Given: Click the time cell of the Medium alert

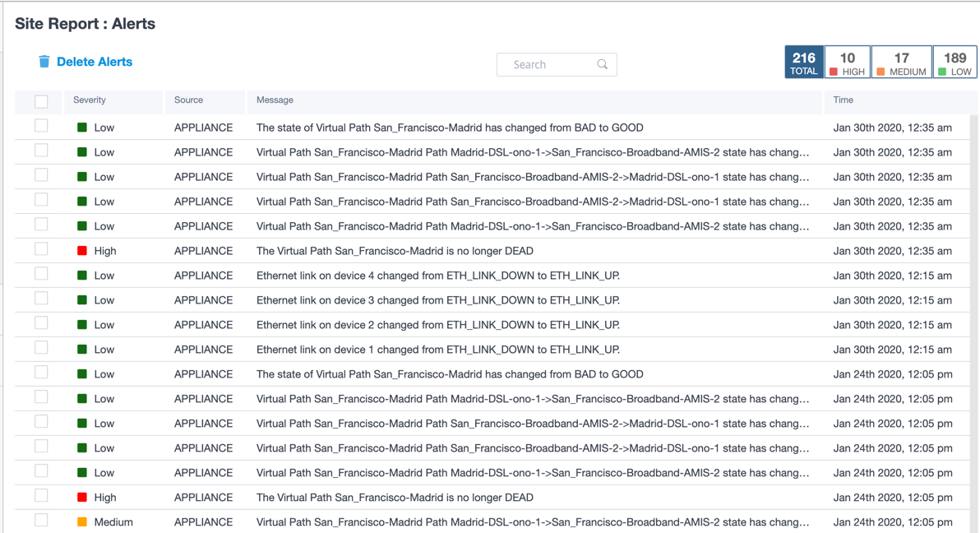Looking at the screenshot, I should 893,521.
